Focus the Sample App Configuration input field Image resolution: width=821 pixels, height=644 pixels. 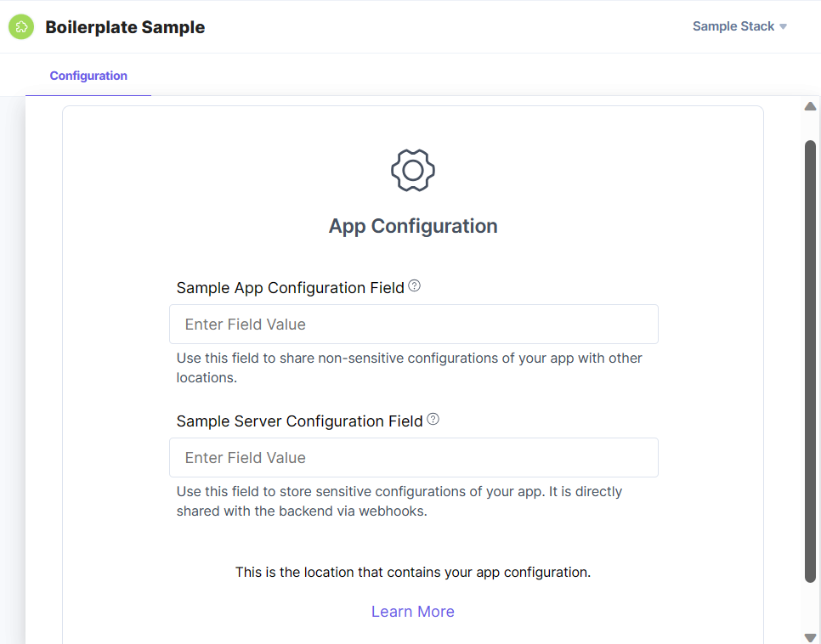[413, 325]
